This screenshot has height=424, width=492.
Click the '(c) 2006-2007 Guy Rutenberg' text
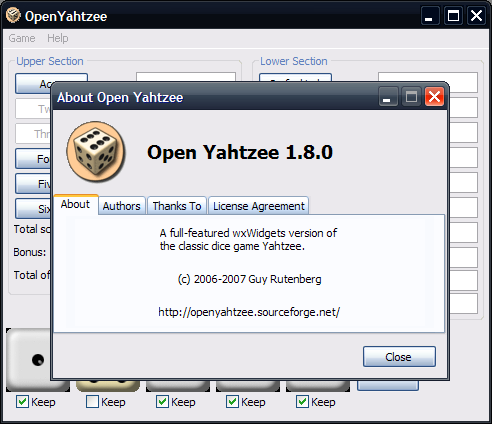pos(250,279)
